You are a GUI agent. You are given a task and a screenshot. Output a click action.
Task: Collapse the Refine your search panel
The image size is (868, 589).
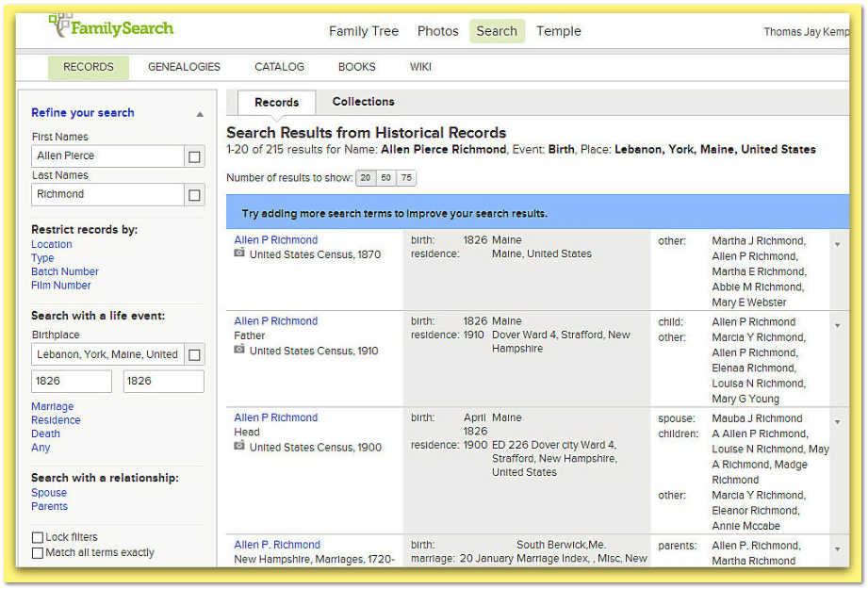click(200, 114)
